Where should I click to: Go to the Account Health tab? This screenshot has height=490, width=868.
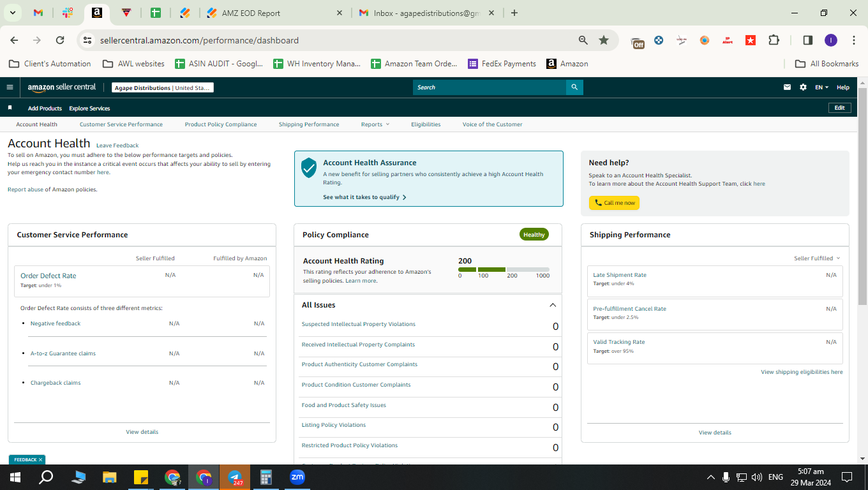(x=36, y=124)
